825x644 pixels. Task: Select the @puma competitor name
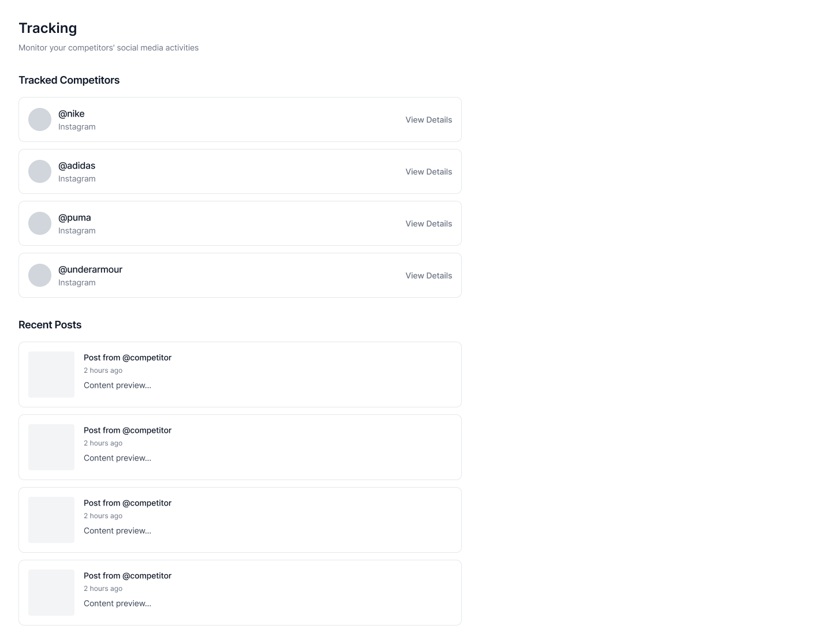coord(74,218)
